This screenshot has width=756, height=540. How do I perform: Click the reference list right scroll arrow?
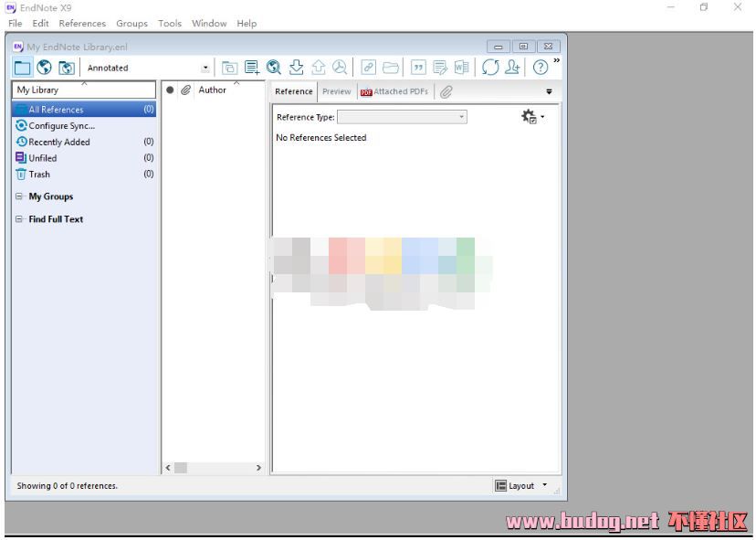259,468
